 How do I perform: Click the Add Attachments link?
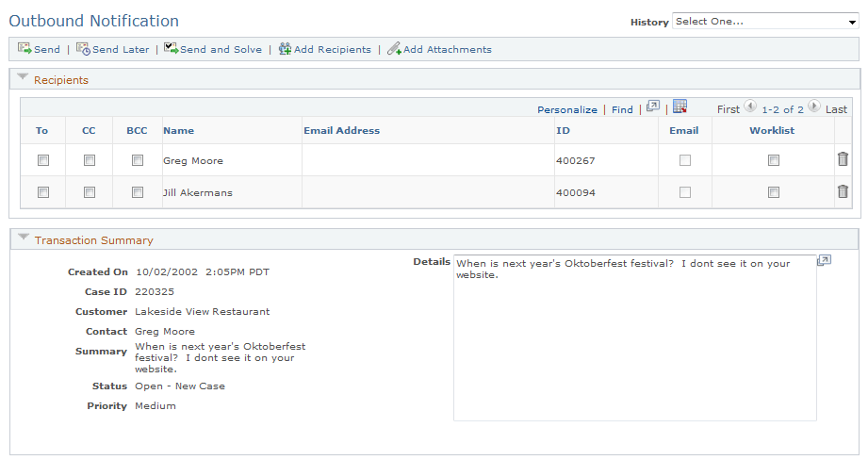(x=448, y=49)
